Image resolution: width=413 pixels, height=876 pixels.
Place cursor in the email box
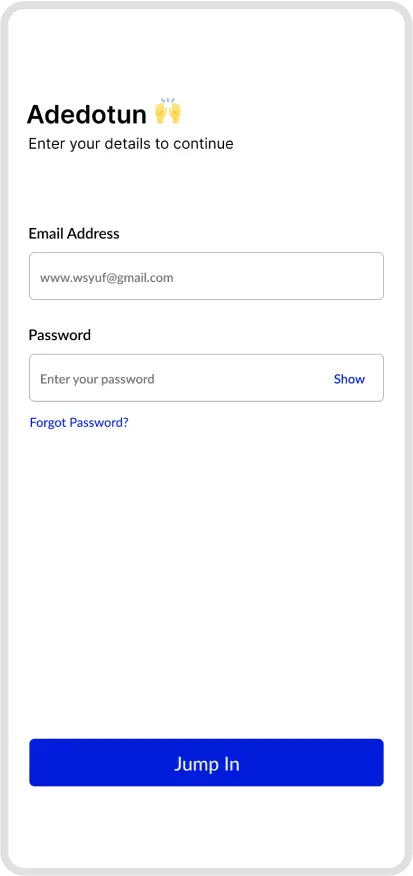coord(206,276)
